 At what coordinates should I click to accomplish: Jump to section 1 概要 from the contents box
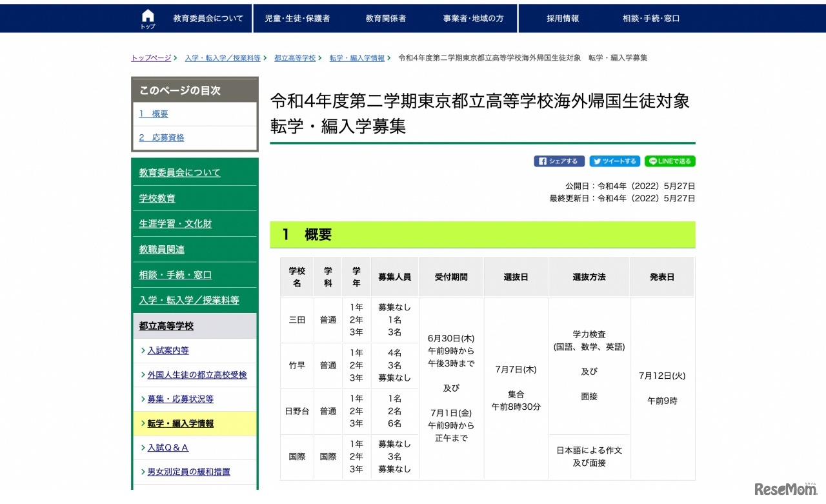point(154,114)
